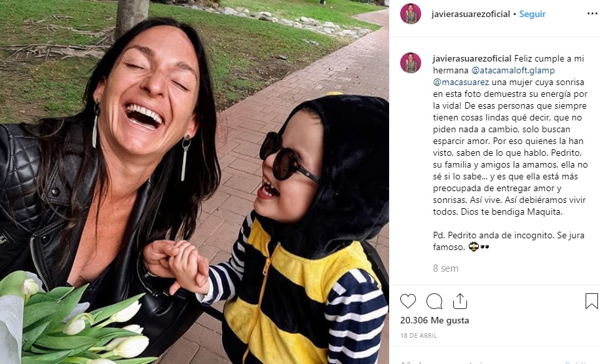Click the bee emoji in the caption
The width and height of the screenshot is (600, 364).
pos(474,247)
